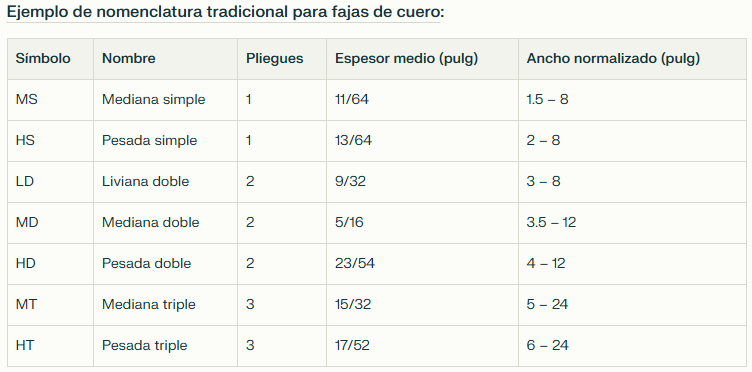The height and width of the screenshot is (372, 752).
Task: Click the 9/32 thickness cell
Action: (x=423, y=182)
